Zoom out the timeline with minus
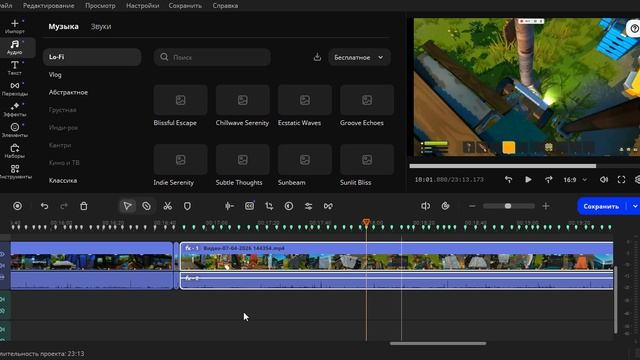Image resolution: width=640 pixels, height=360 pixels. click(x=472, y=206)
